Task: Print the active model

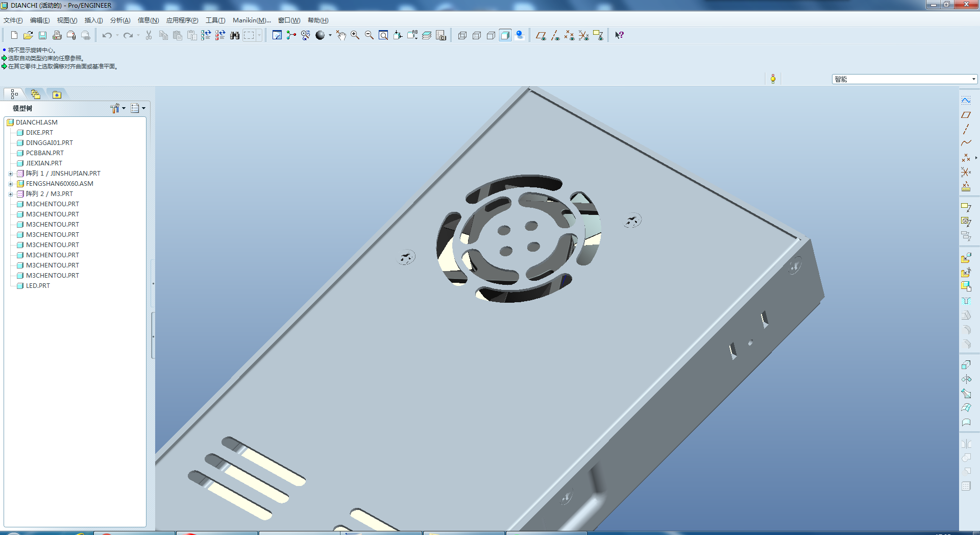Action: [57, 35]
